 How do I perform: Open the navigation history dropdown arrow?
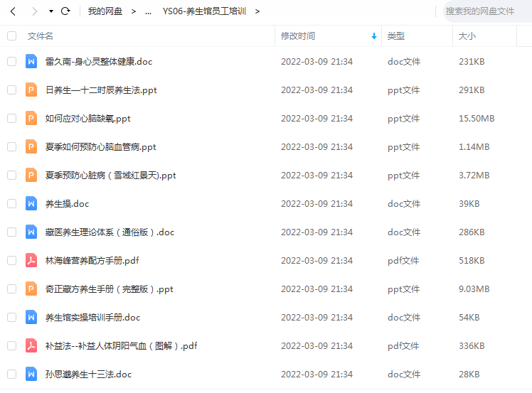pos(51,11)
